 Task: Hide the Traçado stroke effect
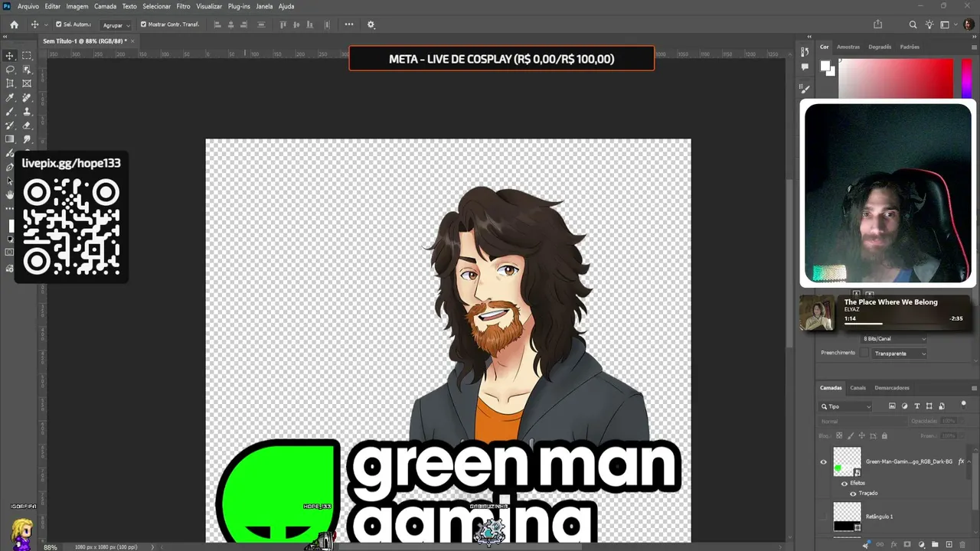[854, 494]
